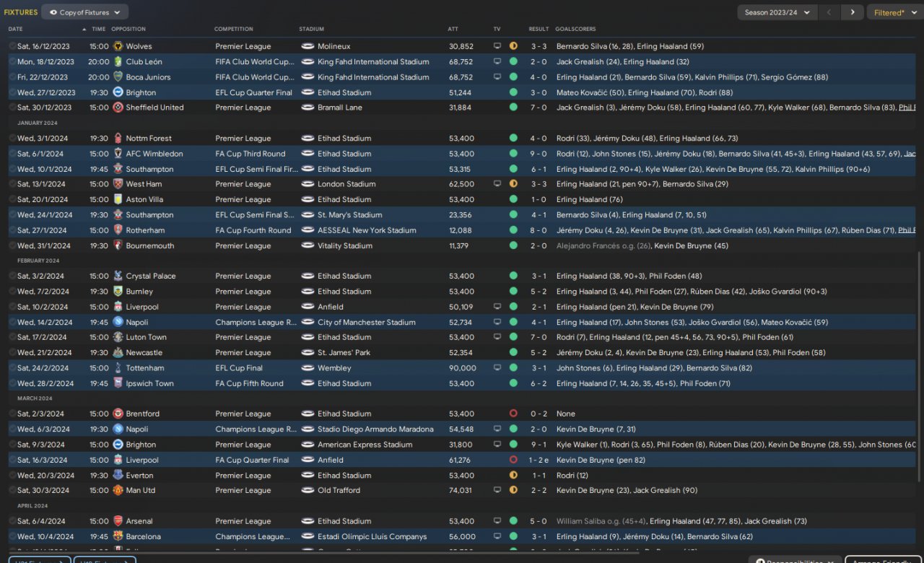924x563 pixels.
Task: Click the TV icon on the West Ham row
Action: [x=497, y=184]
